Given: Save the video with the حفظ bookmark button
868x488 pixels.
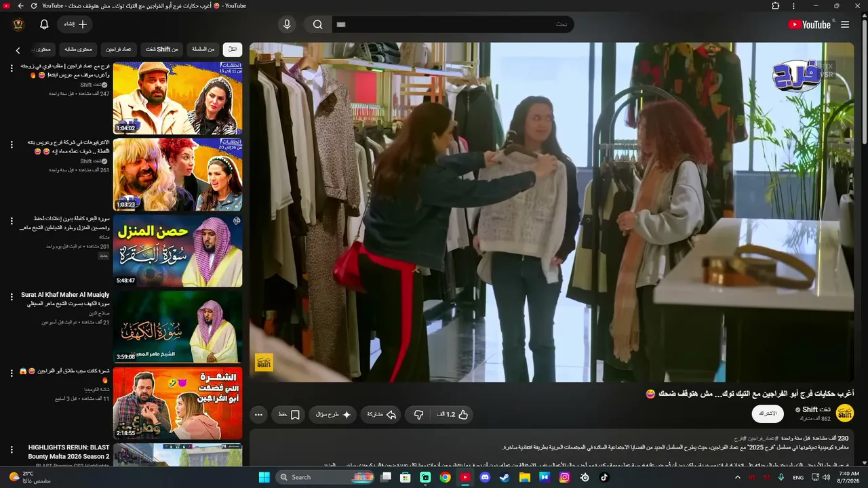Looking at the screenshot, I should [289, 414].
